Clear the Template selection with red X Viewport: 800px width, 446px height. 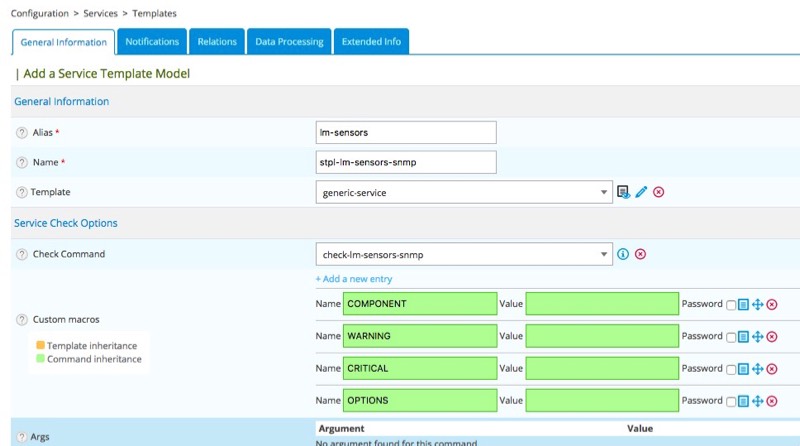coord(658,192)
